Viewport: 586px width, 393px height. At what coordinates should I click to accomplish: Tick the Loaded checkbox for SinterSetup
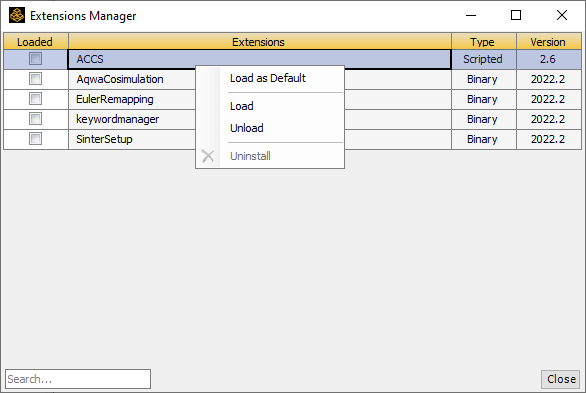click(x=36, y=139)
